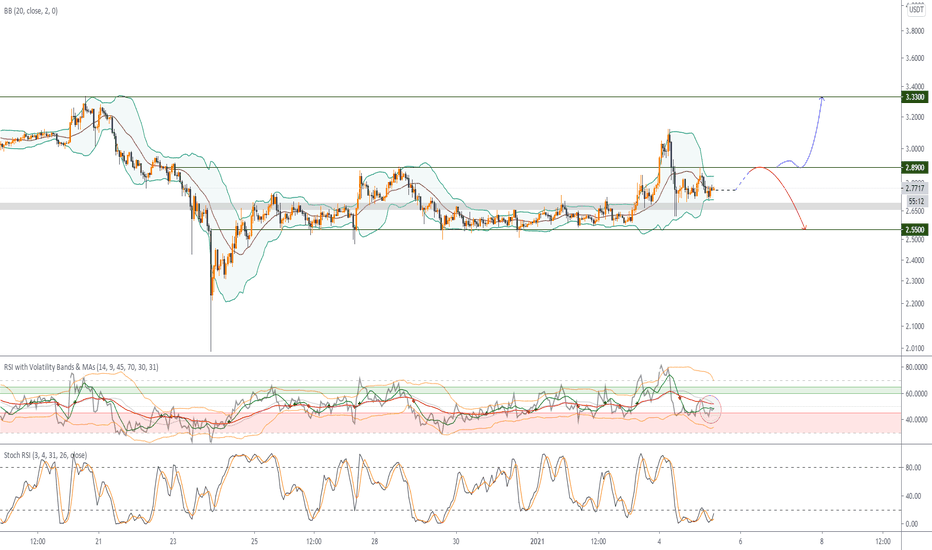This screenshot has height=550, width=932.
Task: Click the 2.1000 price axis tick
Action: 915,326
